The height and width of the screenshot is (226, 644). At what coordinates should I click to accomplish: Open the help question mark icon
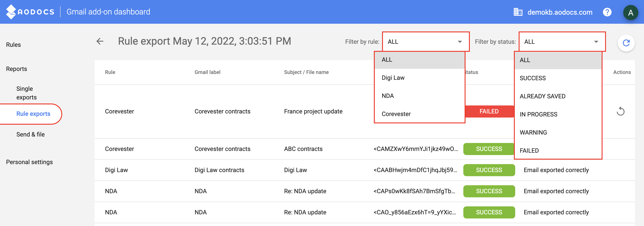(x=607, y=12)
